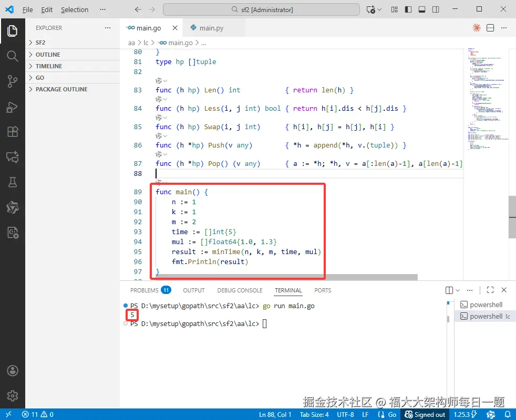The height and width of the screenshot is (420, 516).
Task: Toggle the primary side bar
Action: tap(408, 9)
